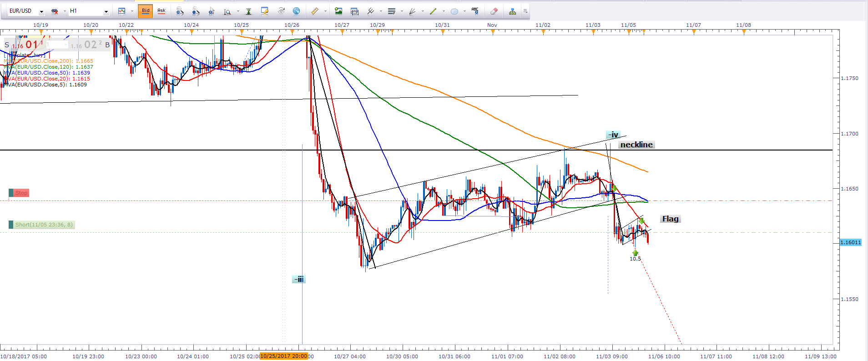Select the eraser tool in toolbar
The width and height of the screenshot is (868, 361).
494,11
